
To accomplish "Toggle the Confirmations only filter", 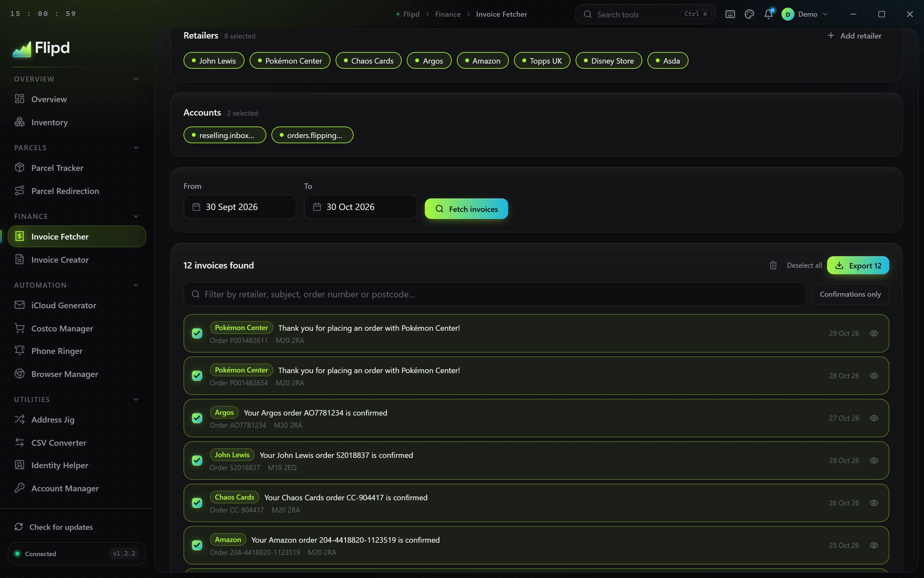I will click(x=850, y=294).
